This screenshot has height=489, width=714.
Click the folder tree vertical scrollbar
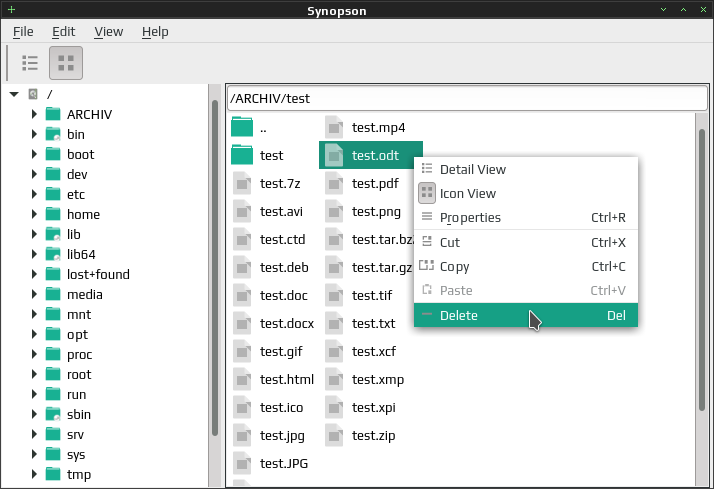click(215, 269)
